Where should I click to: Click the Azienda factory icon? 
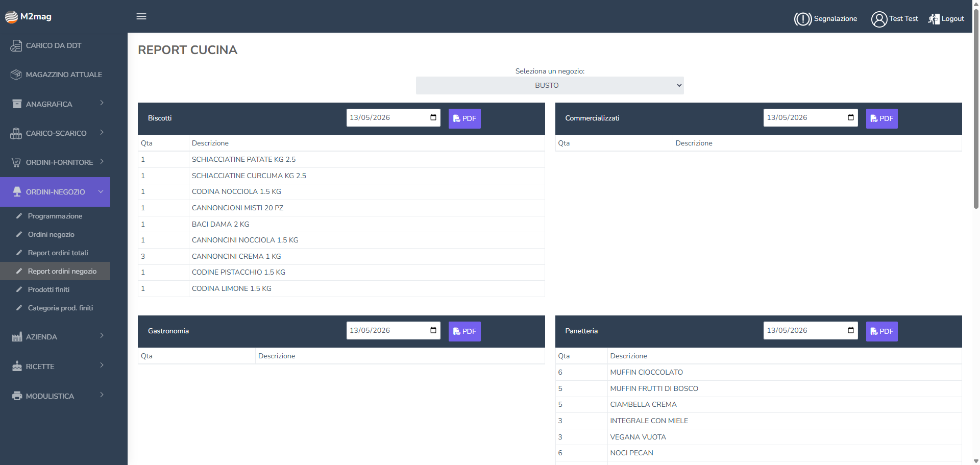point(17,337)
